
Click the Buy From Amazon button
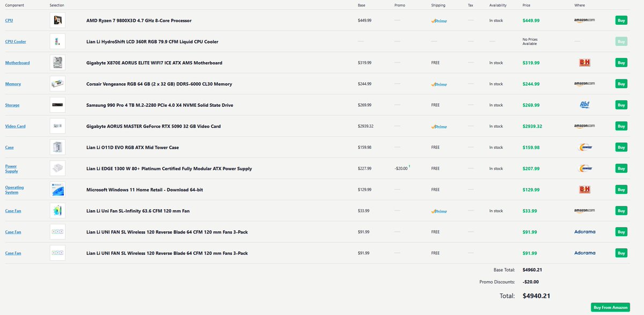[x=611, y=307]
